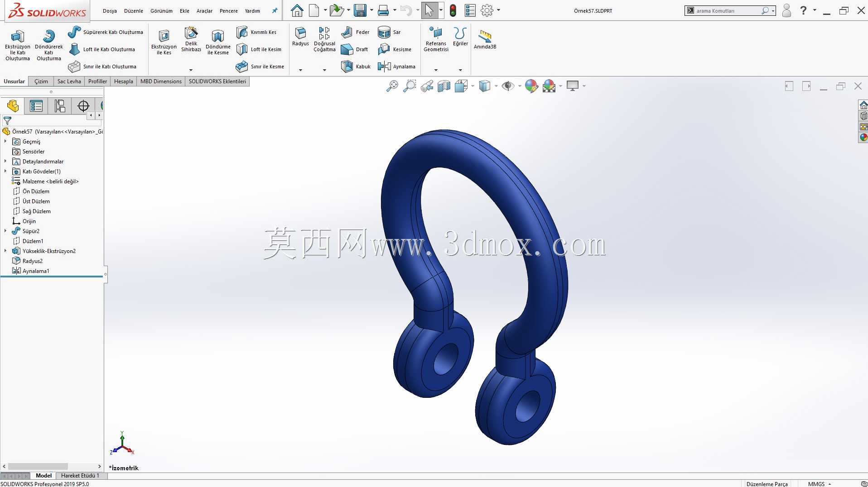The width and height of the screenshot is (868, 487).
Task: Click the Options gear icon
Action: tap(487, 10)
